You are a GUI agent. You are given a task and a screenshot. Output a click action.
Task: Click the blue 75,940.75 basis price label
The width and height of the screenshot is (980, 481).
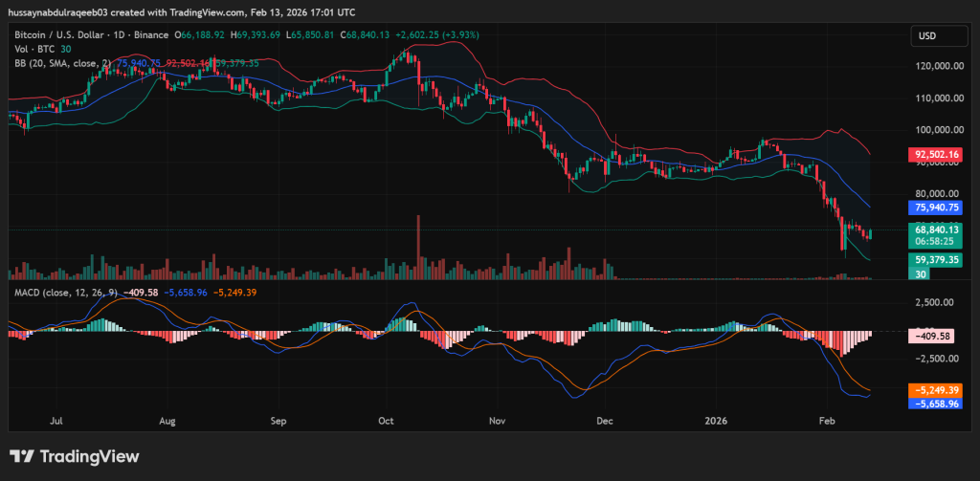coord(936,207)
